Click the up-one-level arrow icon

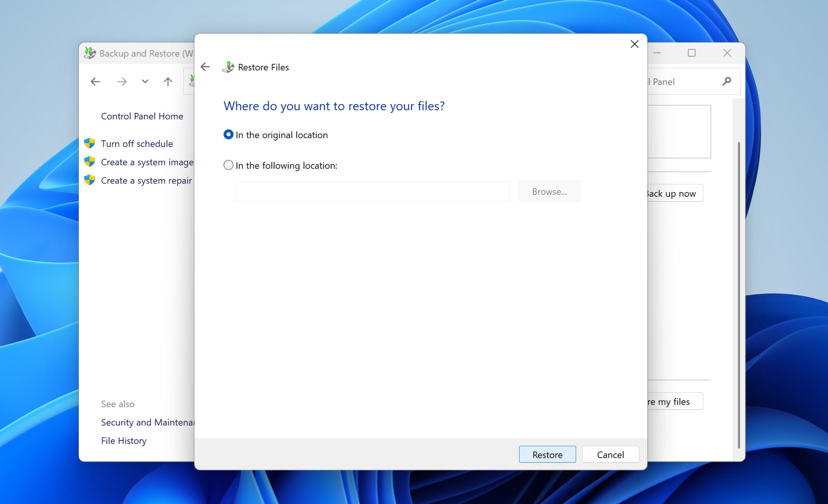pos(167,81)
